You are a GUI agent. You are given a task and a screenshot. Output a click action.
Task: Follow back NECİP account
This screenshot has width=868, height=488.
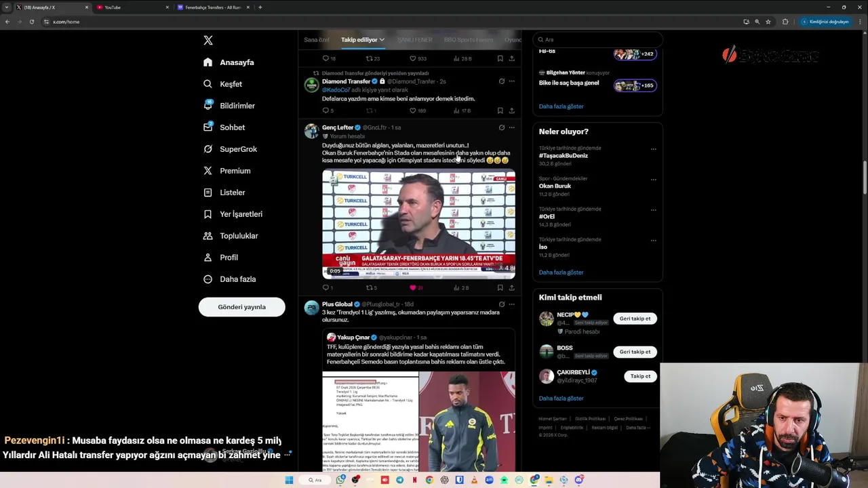(x=635, y=319)
